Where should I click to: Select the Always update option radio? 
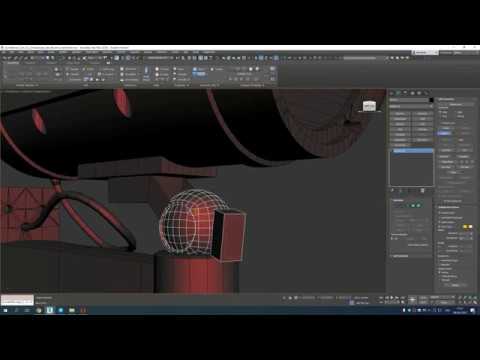440,272
